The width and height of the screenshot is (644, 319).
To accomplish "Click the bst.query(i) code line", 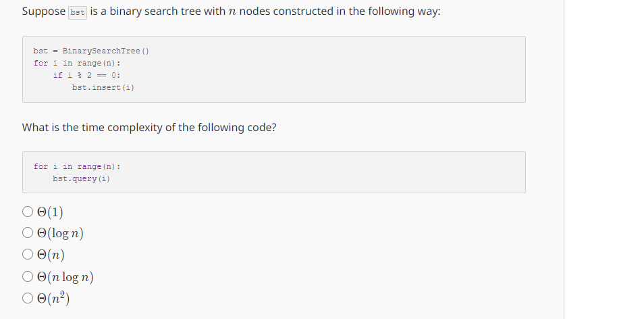I will pyautogui.click(x=81, y=179).
